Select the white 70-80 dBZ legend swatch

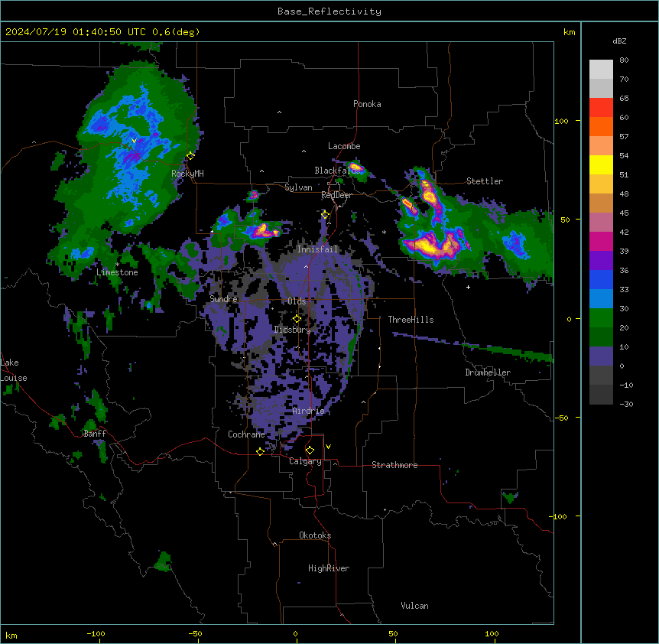(x=601, y=70)
